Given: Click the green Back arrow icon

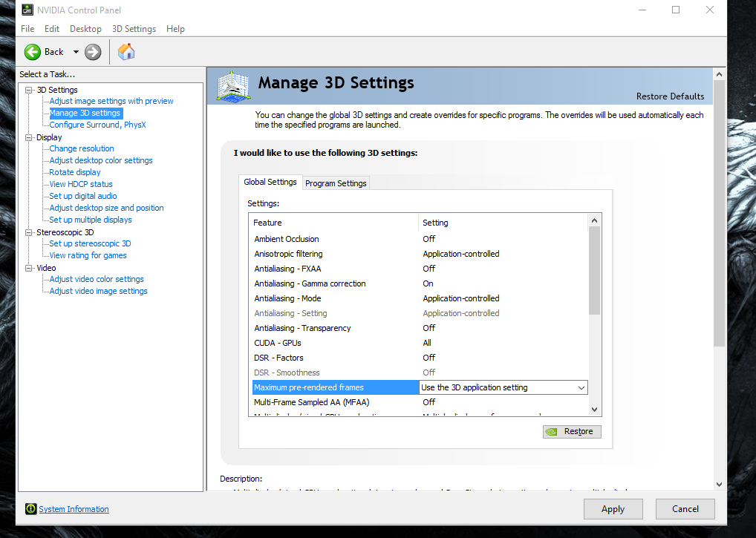Looking at the screenshot, I should [x=33, y=52].
